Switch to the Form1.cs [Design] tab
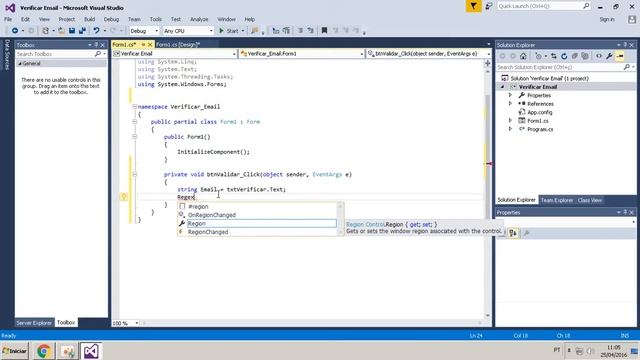The image size is (640, 360). point(178,44)
